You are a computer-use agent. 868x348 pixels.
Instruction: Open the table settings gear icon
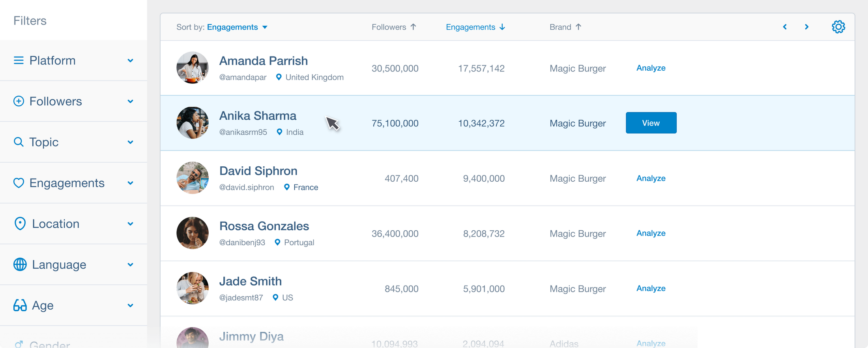click(838, 27)
